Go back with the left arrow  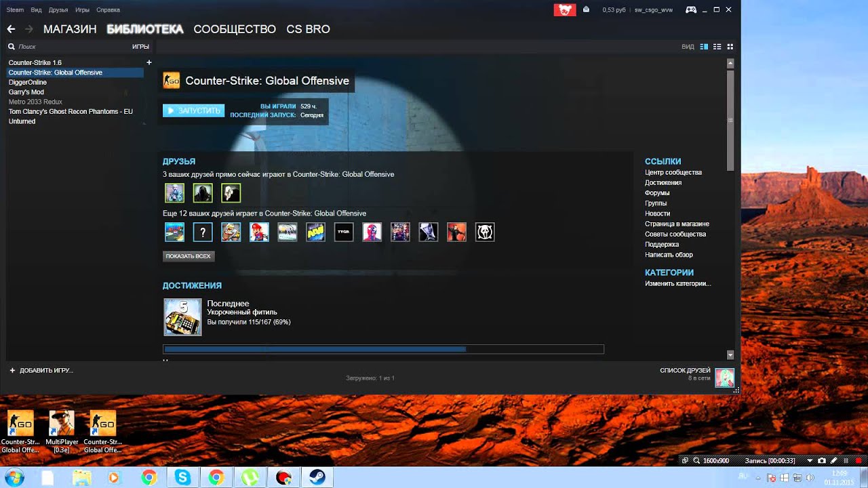[x=11, y=29]
